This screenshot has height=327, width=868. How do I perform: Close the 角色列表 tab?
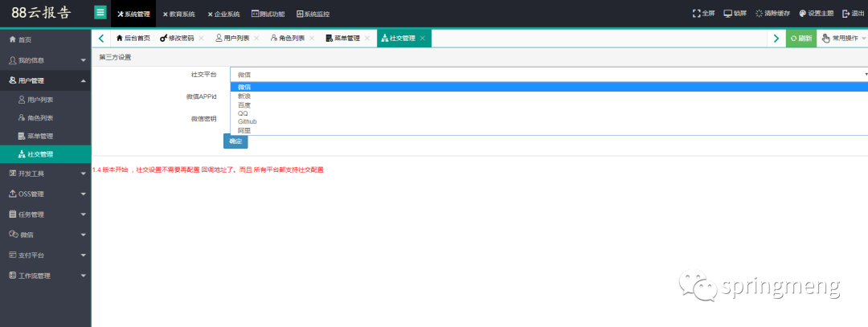tap(312, 39)
